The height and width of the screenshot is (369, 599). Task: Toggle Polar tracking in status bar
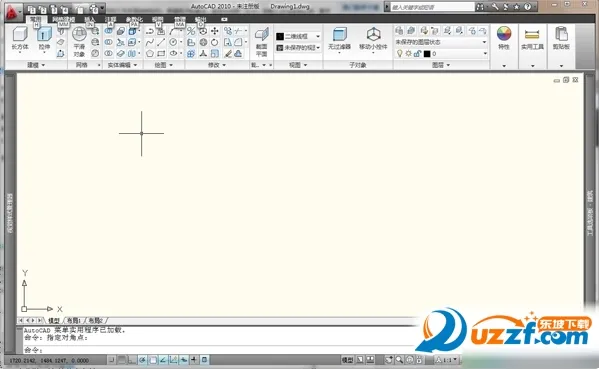point(142,359)
